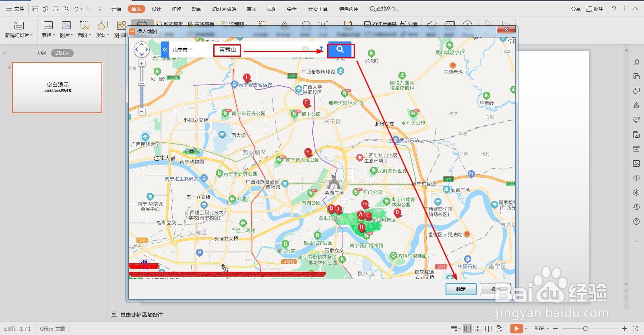The width and height of the screenshot is (644, 335).
Task: Select slide 1 thumbnail 空白演示
Action: click(x=57, y=87)
